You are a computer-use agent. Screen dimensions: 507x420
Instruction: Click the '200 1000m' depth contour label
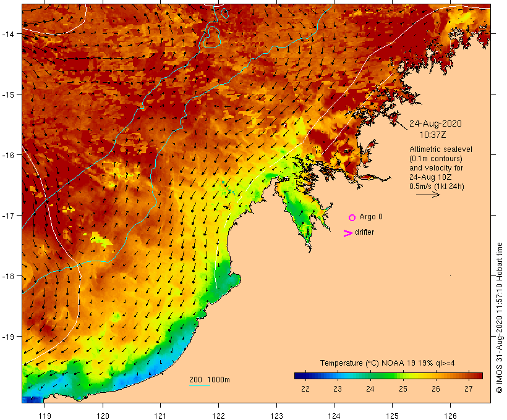click(x=210, y=380)
